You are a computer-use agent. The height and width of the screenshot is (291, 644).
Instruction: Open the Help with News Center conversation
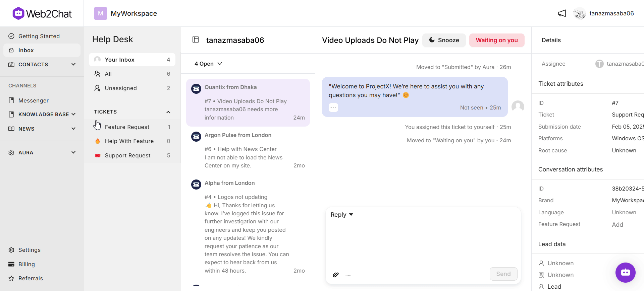248,150
